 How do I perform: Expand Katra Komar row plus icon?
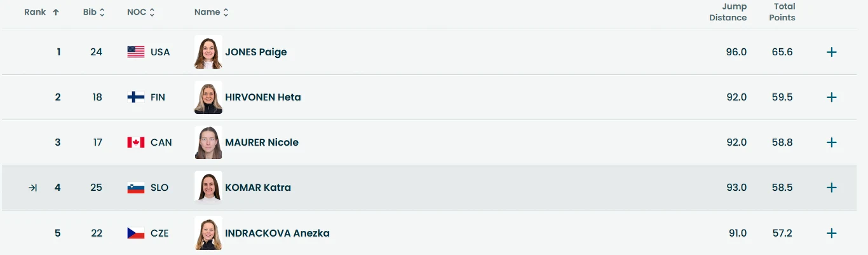831,188
